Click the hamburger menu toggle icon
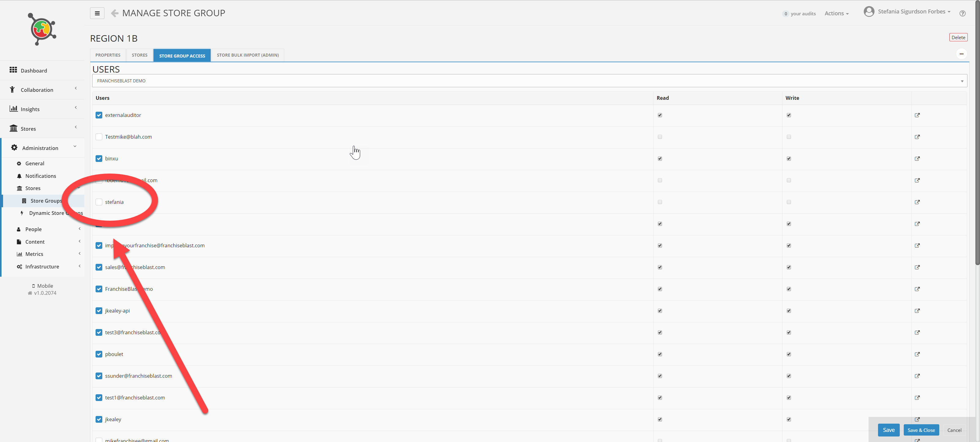980x442 pixels. point(97,13)
